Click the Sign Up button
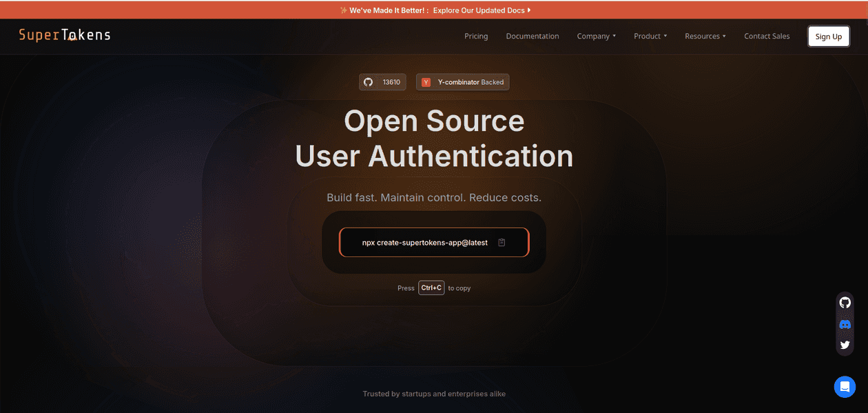 tap(828, 36)
